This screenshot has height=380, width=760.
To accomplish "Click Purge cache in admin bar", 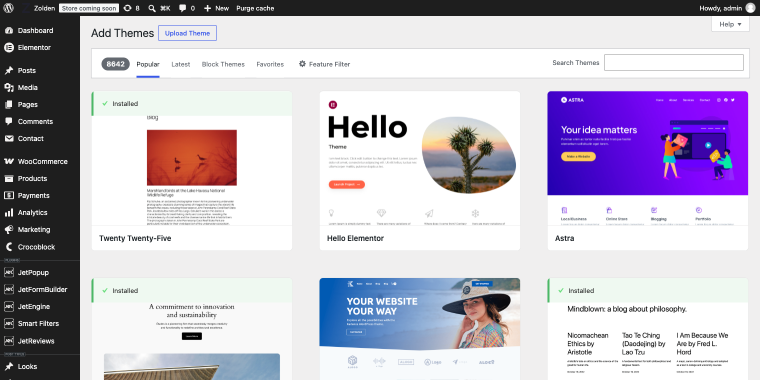I will click(255, 8).
